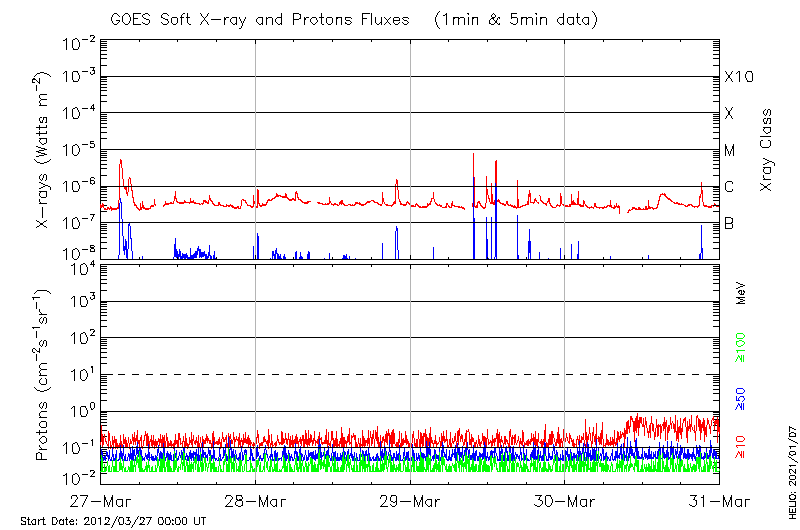Click the C flare class label

point(729,187)
